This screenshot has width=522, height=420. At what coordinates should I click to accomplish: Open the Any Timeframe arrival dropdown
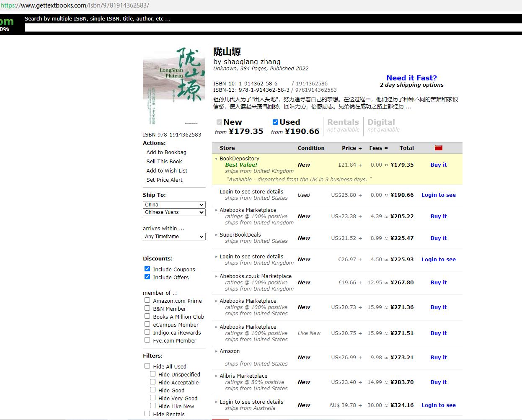click(174, 237)
